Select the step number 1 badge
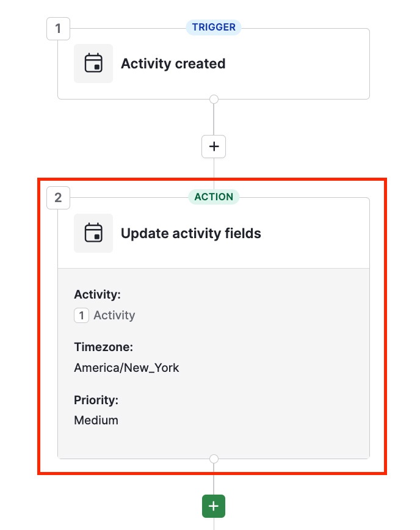This screenshot has height=530, width=420. click(58, 29)
